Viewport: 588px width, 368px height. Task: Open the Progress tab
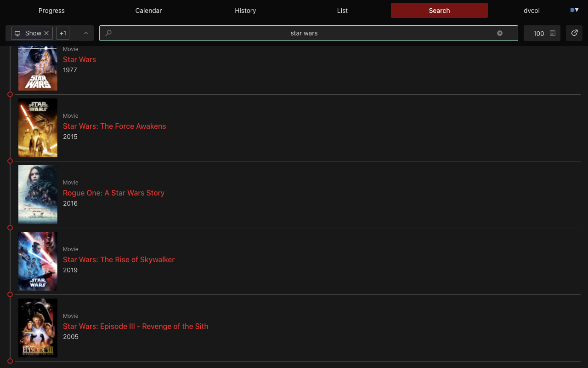51,11
